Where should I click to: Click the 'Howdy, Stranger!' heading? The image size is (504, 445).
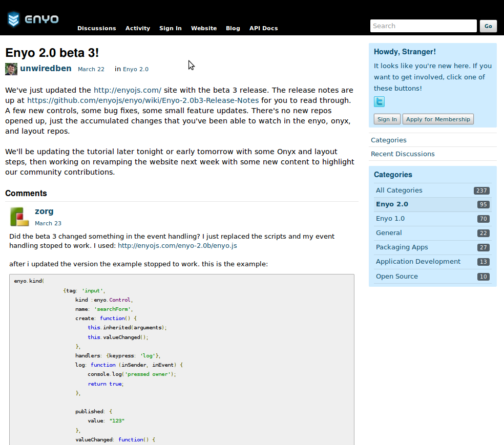(x=405, y=52)
